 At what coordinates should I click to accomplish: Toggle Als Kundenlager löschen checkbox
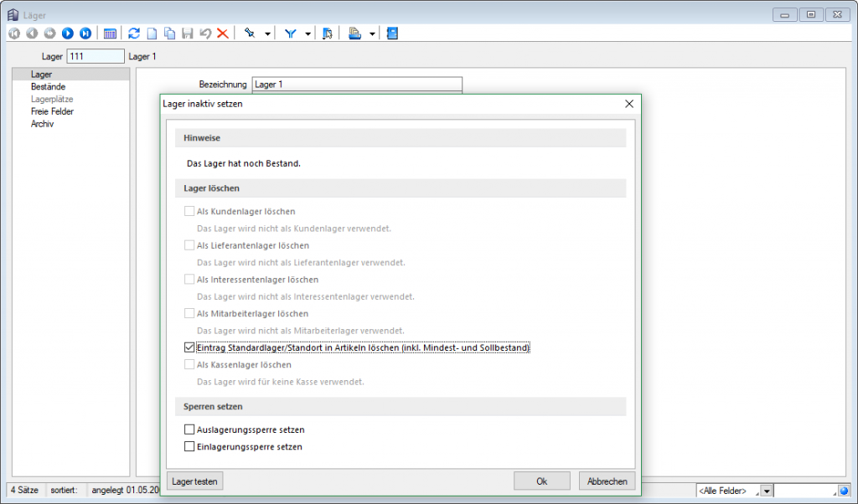pos(189,211)
